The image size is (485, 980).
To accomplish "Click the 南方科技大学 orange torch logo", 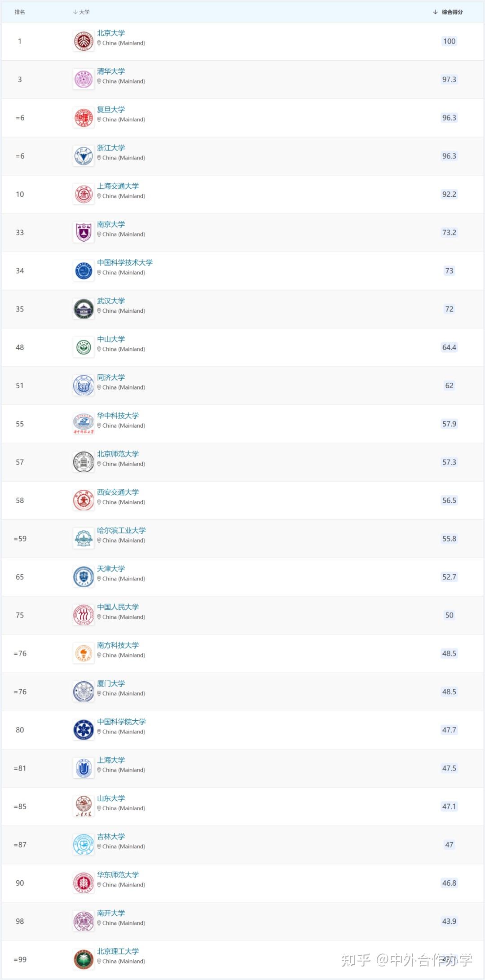I will click(84, 653).
